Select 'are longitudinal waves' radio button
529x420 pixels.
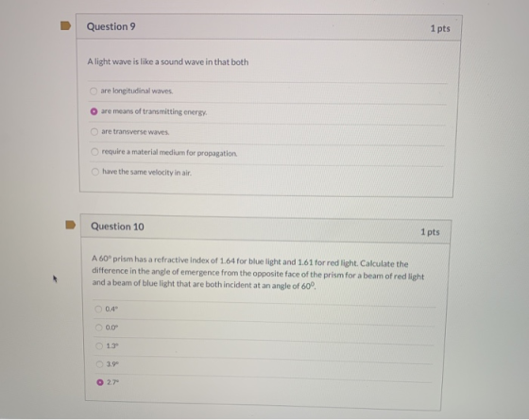pos(94,91)
